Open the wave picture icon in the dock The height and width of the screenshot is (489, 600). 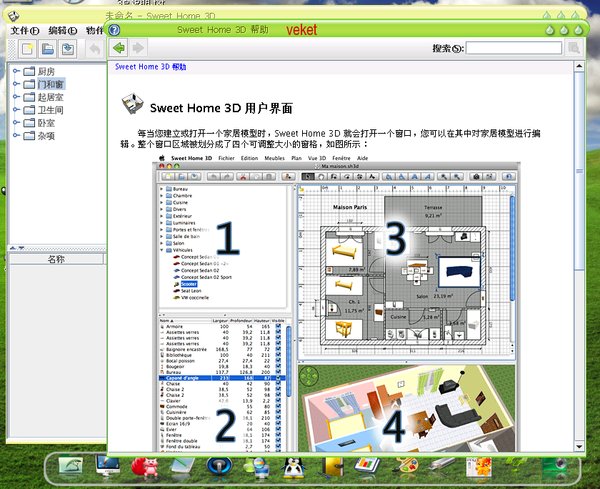pos(71,467)
